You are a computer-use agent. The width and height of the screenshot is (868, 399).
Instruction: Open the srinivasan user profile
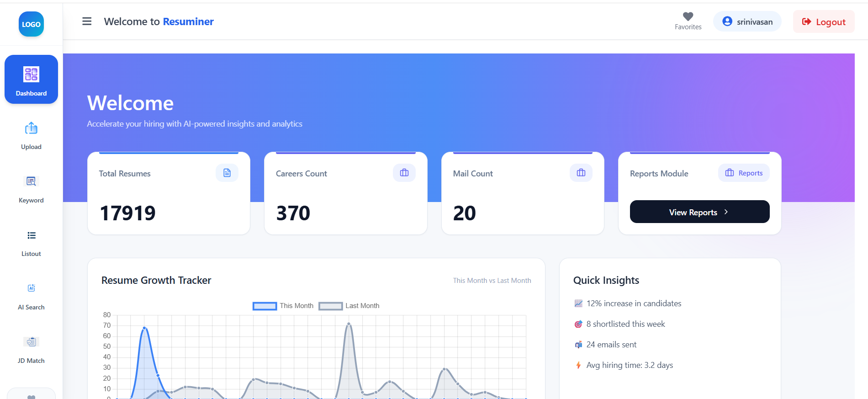(747, 21)
